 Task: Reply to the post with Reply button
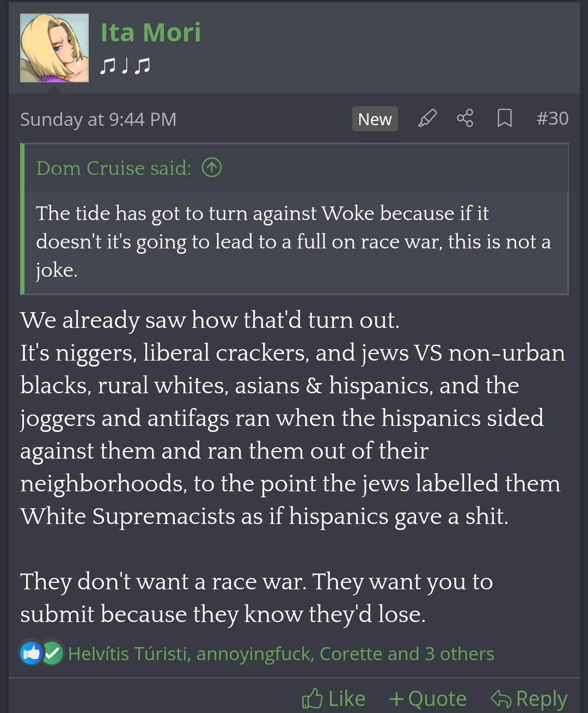(x=529, y=698)
